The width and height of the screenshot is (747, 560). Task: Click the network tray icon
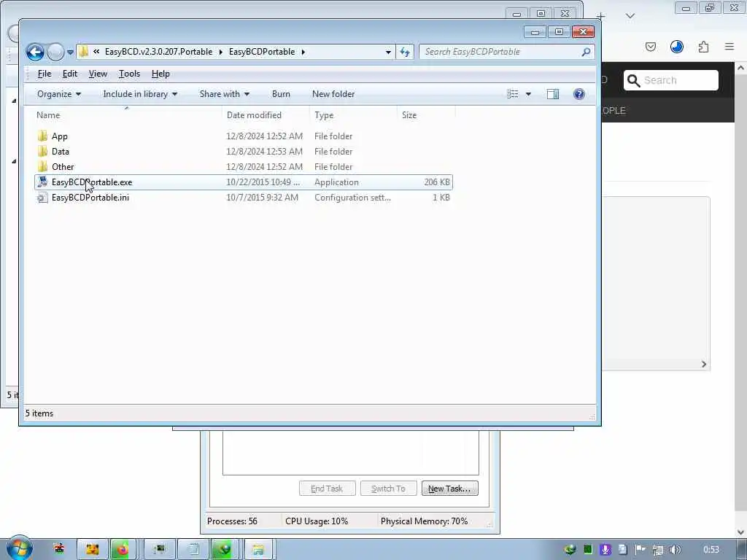[658, 550]
